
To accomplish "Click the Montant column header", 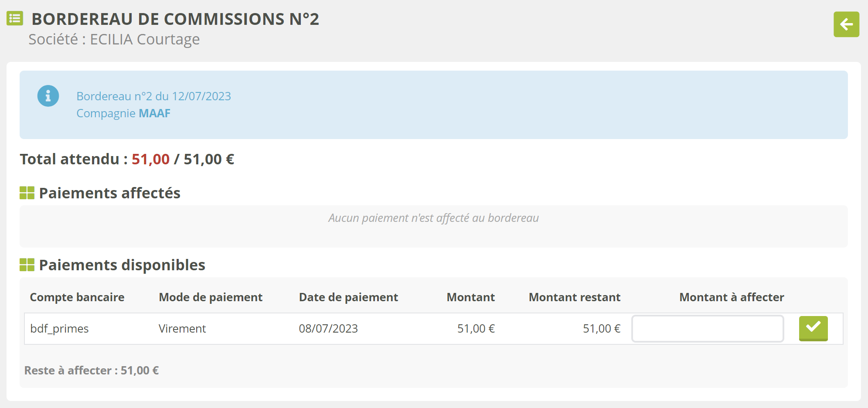I will 470,297.
